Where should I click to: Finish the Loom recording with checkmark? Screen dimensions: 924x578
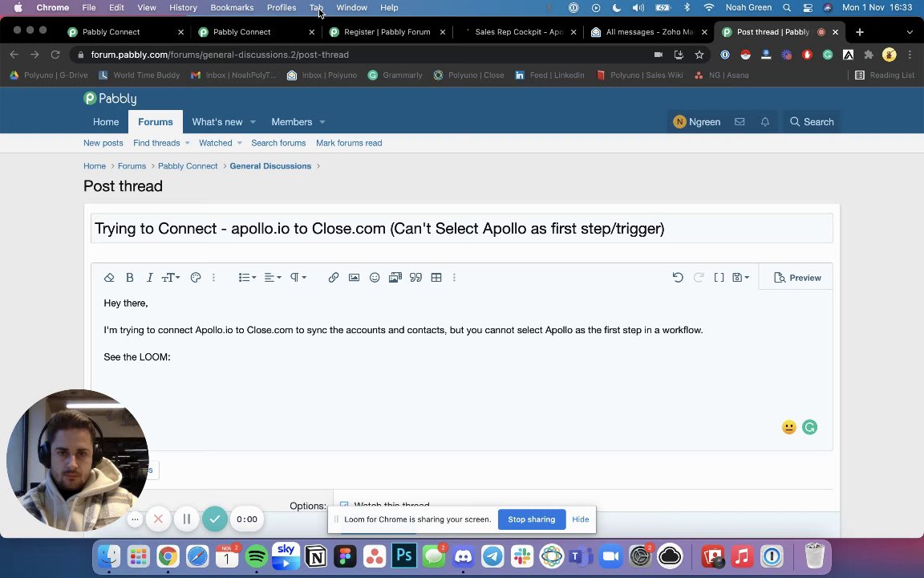(215, 519)
